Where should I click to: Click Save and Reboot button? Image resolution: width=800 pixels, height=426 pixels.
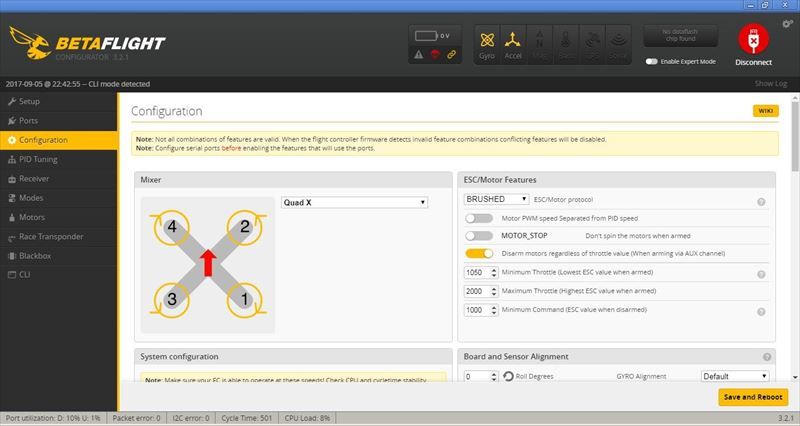point(753,397)
